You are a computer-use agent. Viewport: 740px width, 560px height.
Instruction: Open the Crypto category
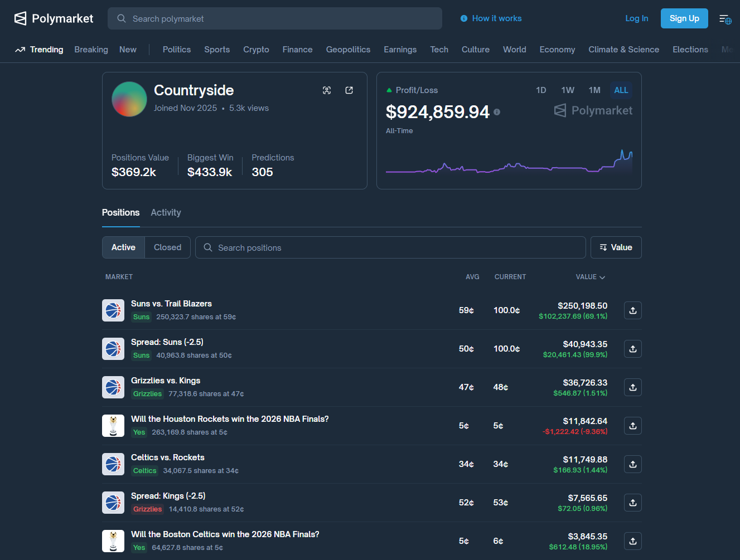(256, 50)
